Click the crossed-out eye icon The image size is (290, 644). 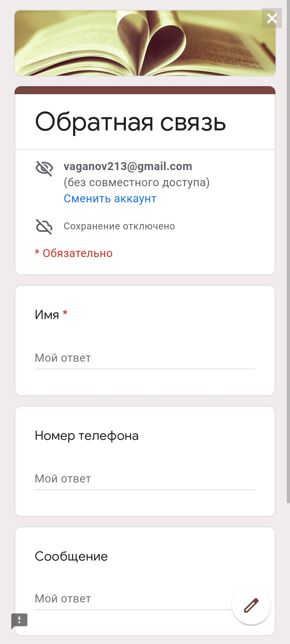pyautogui.click(x=44, y=169)
